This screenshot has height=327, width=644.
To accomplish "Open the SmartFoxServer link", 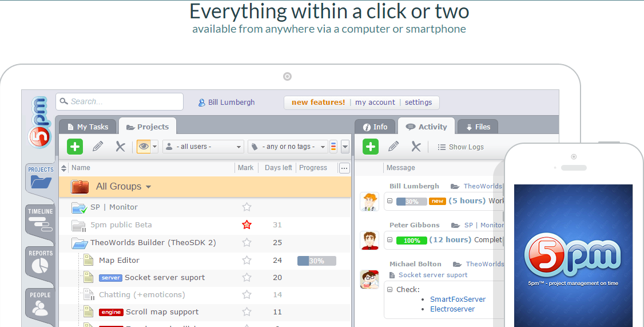I will [x=458, y=300].
